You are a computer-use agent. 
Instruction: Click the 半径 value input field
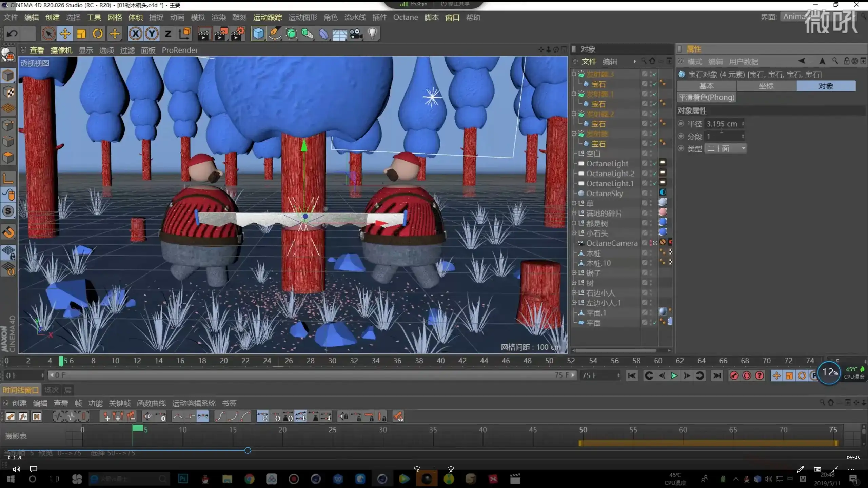point(722,124)
